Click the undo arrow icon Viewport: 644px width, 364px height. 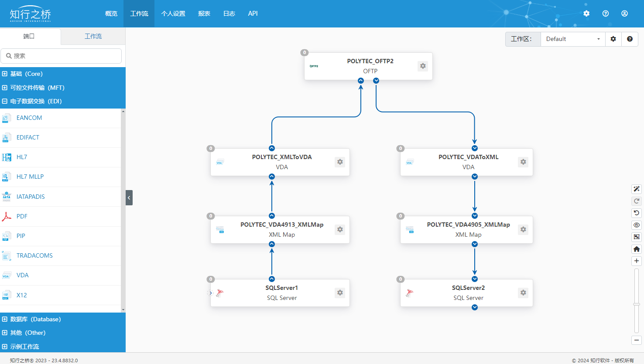click(637, 213)
